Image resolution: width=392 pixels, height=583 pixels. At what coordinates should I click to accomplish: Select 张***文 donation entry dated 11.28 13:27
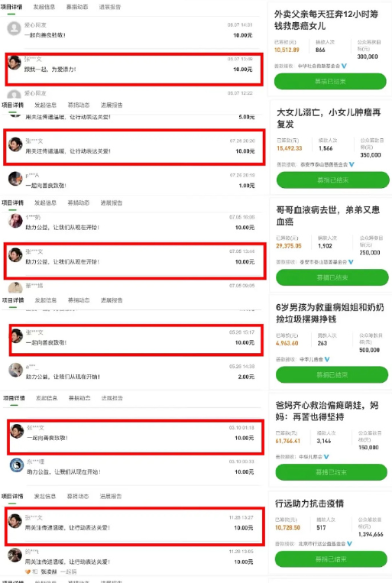coord(135,526)
